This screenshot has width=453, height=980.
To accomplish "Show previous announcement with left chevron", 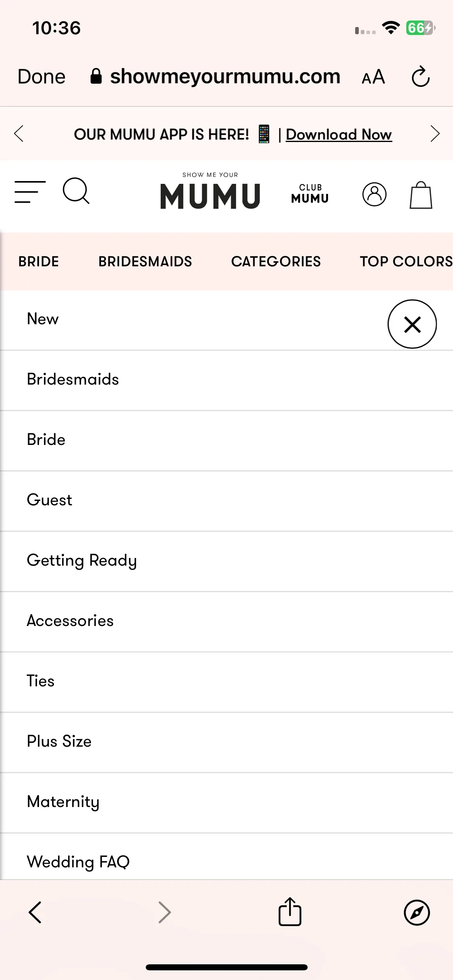I will tap(19, 134).
